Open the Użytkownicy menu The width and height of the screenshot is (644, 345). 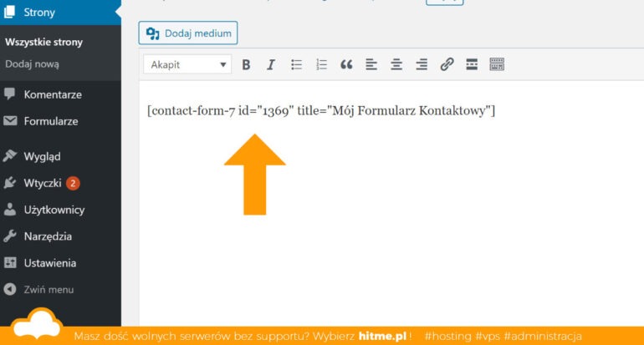point(60,210)
